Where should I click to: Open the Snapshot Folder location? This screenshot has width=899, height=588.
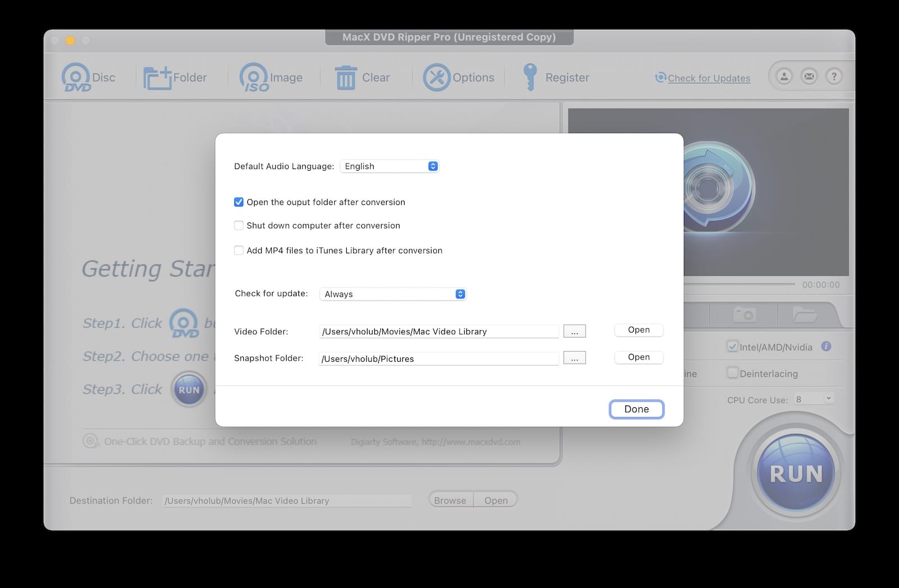(x=639, y=357)
